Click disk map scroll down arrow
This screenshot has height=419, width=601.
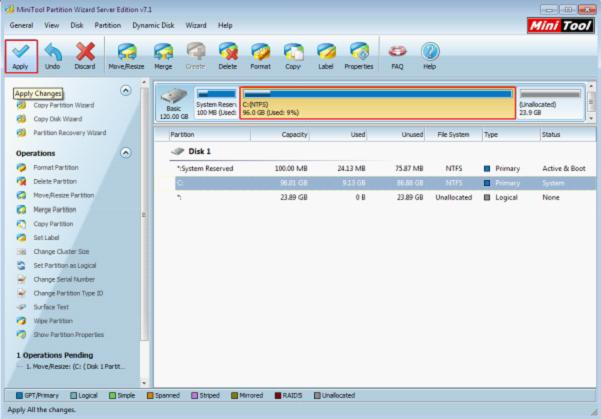click(x=591, y=118)
